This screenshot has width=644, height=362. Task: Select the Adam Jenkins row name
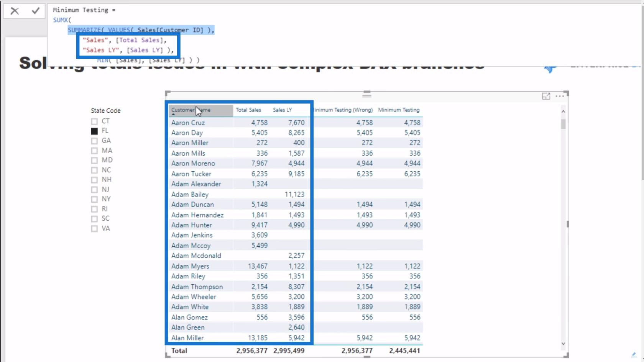click(192, 235)
